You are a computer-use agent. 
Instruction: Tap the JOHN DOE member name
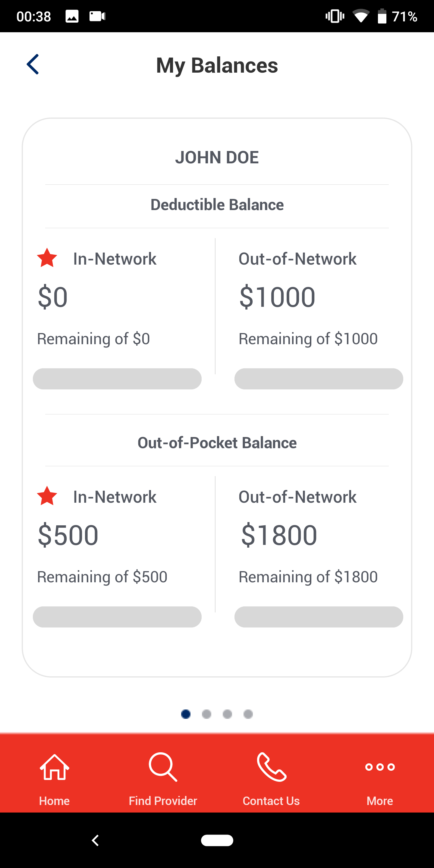click(x=217, y=157)
